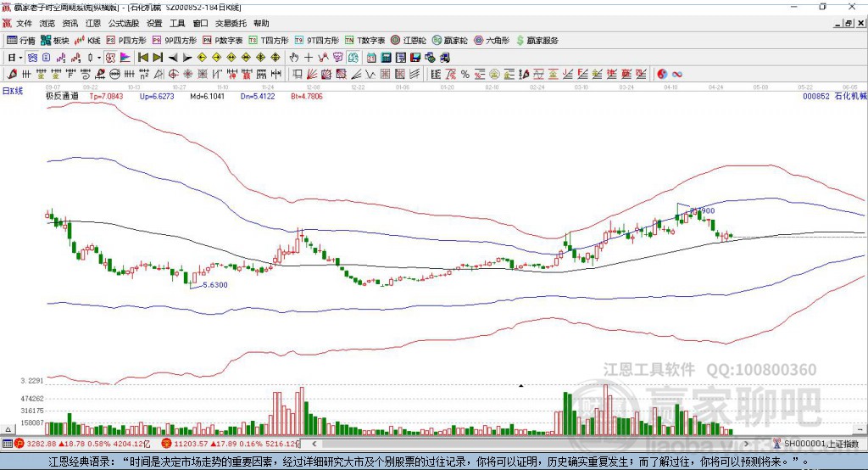
Task: Select the red pencil drawing tool
Action: 12,74
